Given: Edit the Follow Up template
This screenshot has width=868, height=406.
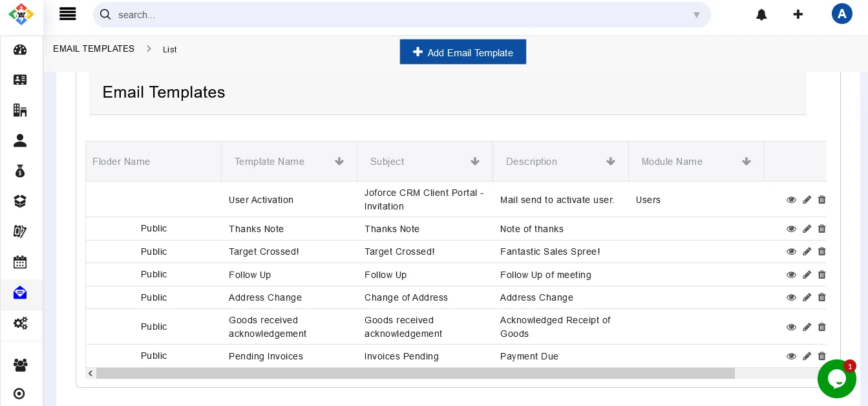Looking at the screenshot, I should [x=807, y=274].
